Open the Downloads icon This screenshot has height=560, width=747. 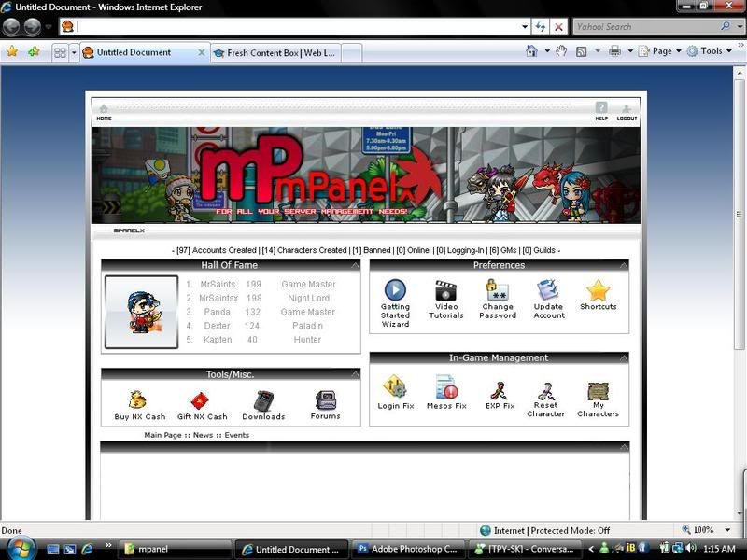click(x=263, y=400)
